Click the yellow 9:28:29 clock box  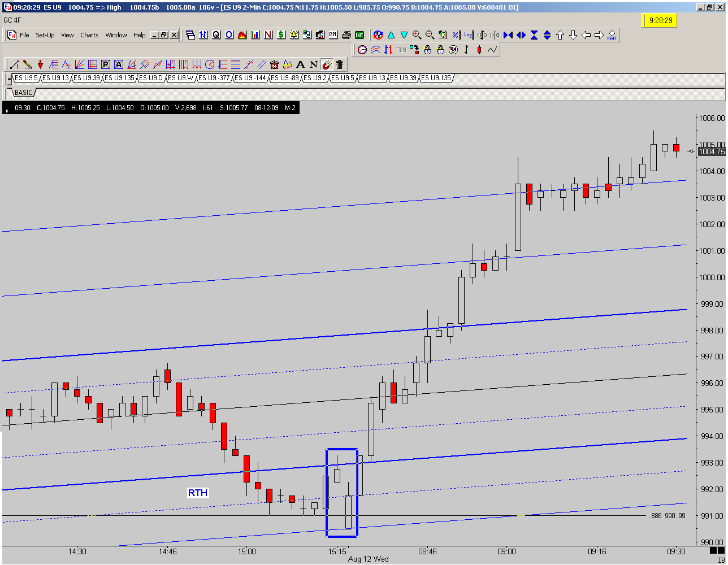click(x=660, y=20)
